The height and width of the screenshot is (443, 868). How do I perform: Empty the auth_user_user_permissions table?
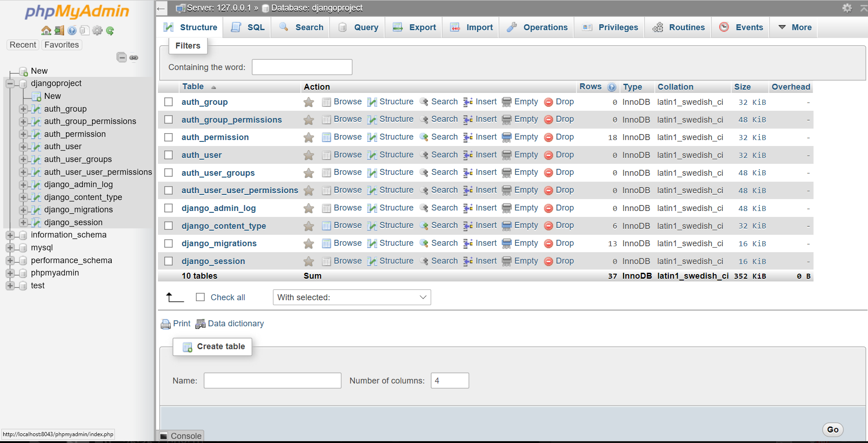(x=520, y=190)
